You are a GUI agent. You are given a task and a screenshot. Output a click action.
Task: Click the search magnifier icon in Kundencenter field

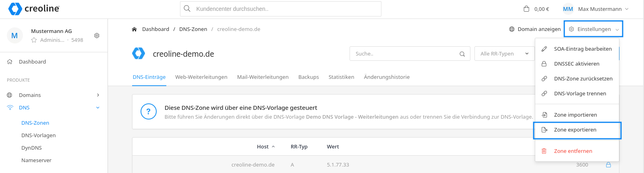[x=187, y=8]
